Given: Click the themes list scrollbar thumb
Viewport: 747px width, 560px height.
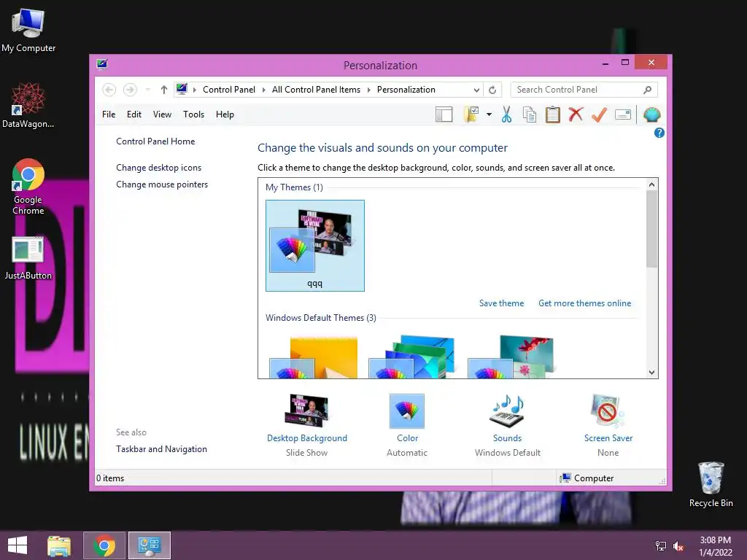Looking at the screenshot, I should [x=651, y=229].
